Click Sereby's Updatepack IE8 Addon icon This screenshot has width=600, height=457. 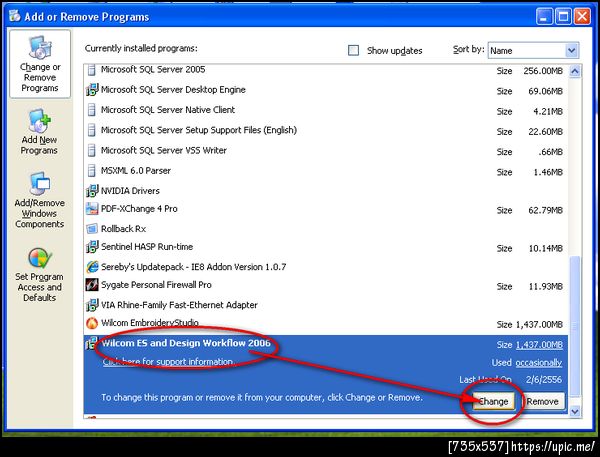92,267
